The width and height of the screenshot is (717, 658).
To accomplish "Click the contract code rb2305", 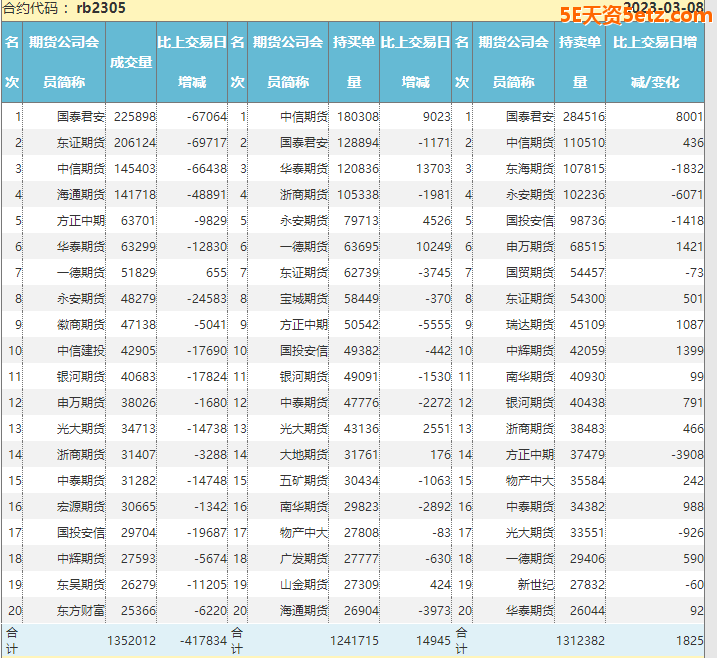I will (100, 9).
